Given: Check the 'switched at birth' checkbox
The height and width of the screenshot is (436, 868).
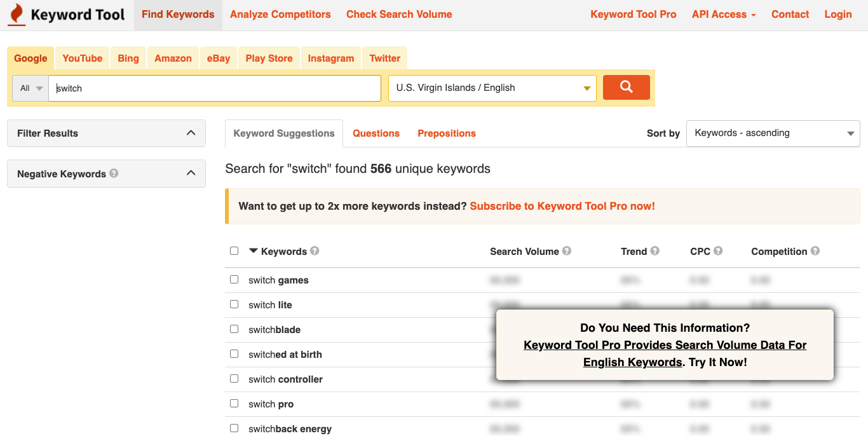Looking at the screenshot, I should coord(234,354).
